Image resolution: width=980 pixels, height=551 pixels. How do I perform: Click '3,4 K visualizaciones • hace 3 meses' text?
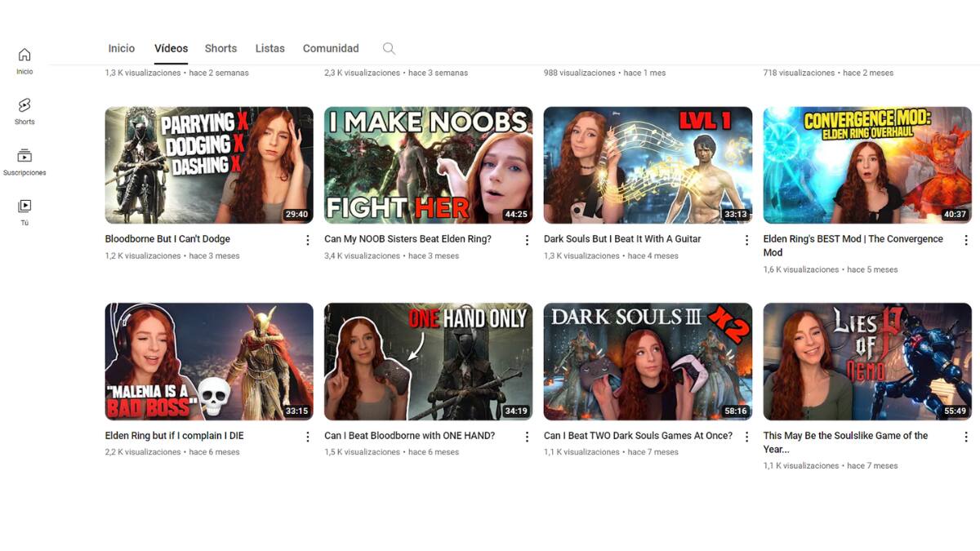391,256
